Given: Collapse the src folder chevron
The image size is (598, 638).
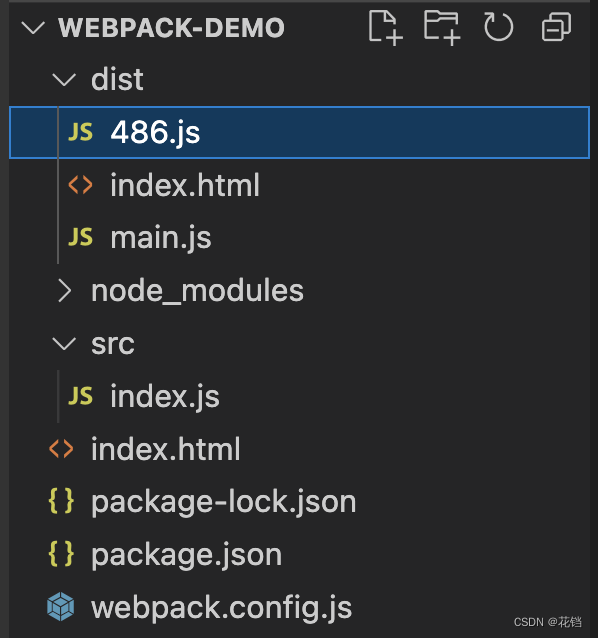Looking at the screenshot, I should coord(64,343).
